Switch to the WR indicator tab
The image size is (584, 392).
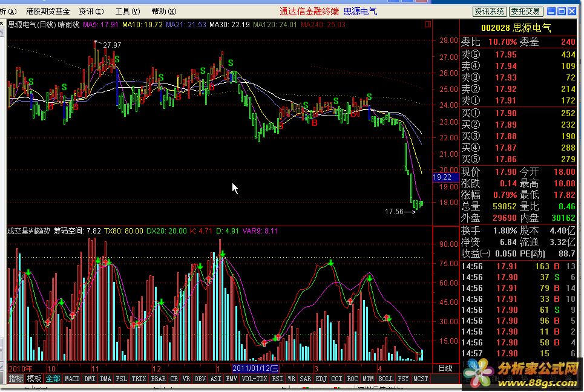point(292,379)
